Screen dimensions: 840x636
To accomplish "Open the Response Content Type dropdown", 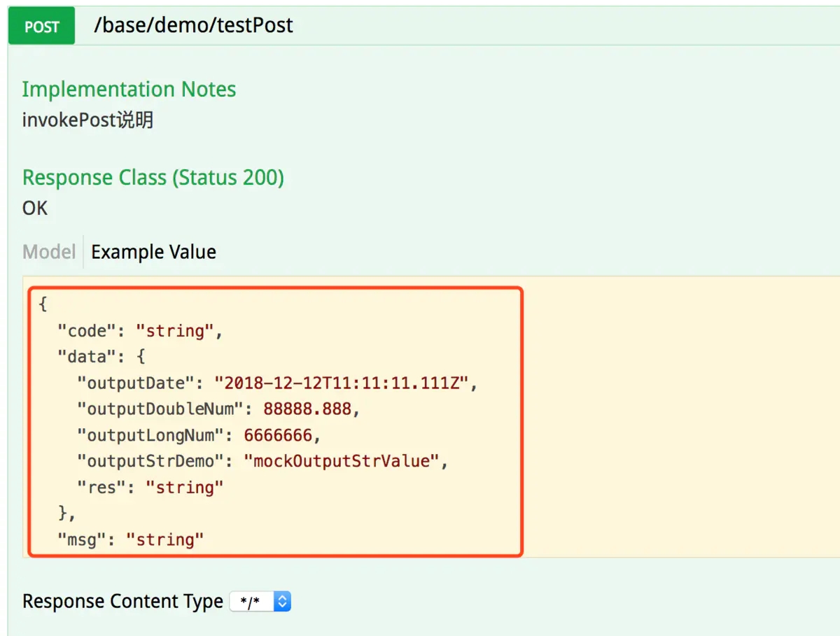I will (260, 601).
